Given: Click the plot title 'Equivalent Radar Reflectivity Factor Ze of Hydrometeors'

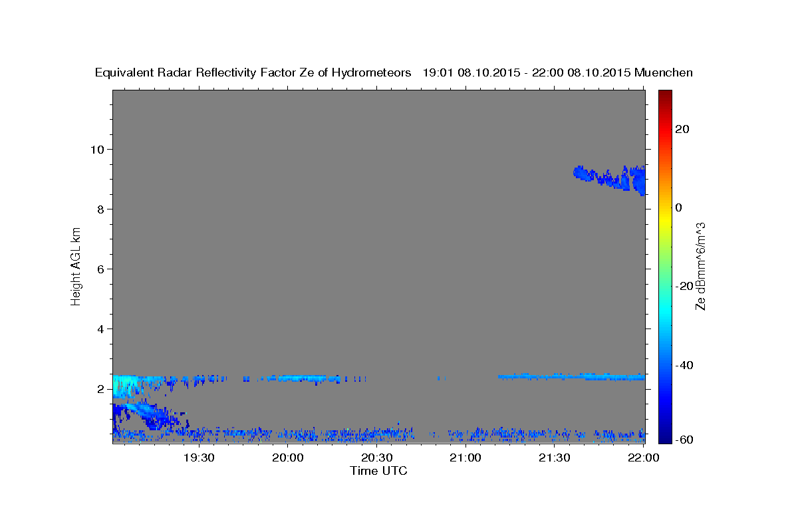Looking at the screenshot, I should pyautogui.click(x=253, y=72).
